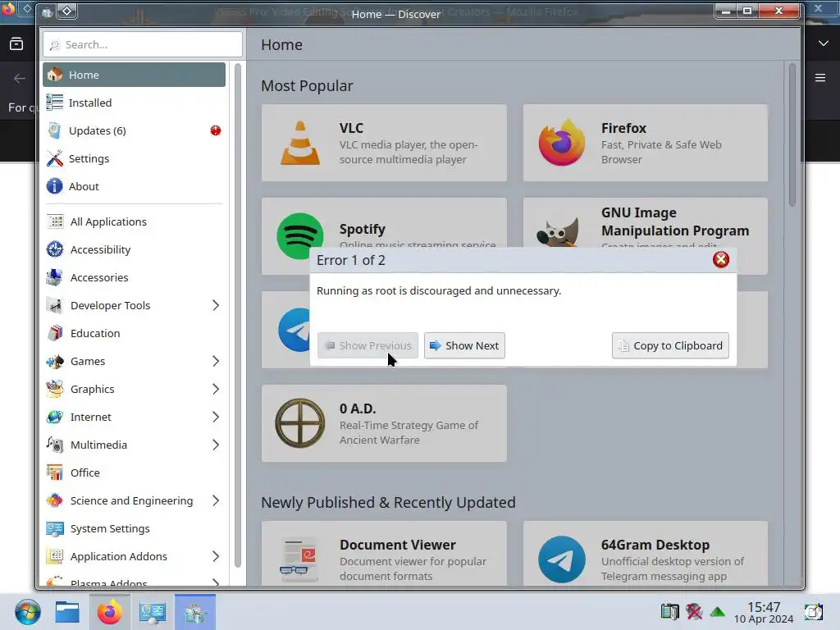Click the sidebar category list scrollbar
Image resolution: width=840 pixels, height=630 pixels.
(238, 315)
